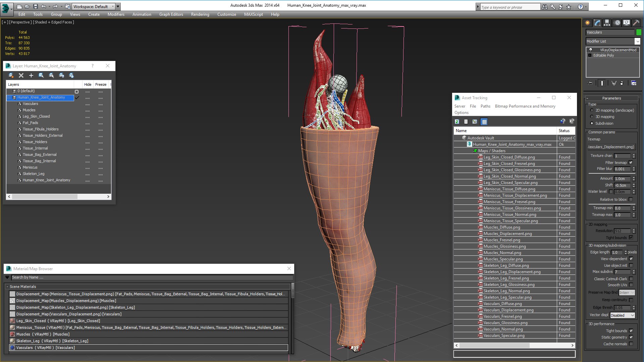Toggle Static geometry checkbox

coord(631,337)
